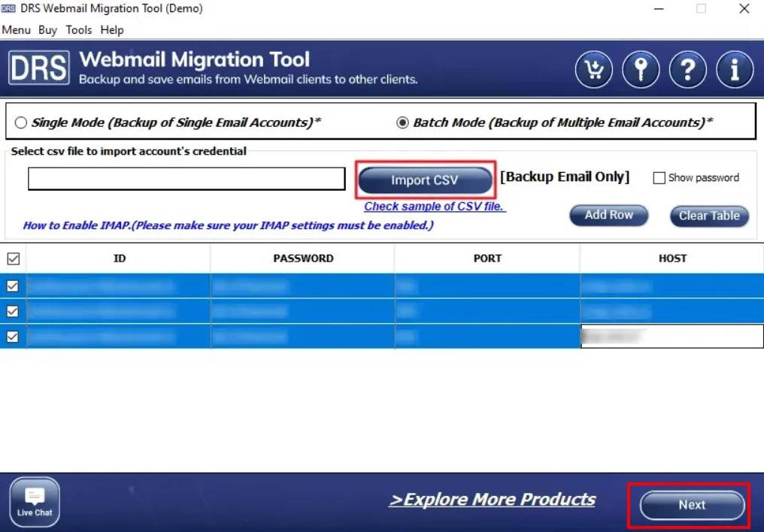
Task: Click the Next button
Action: tap(692, 505)
